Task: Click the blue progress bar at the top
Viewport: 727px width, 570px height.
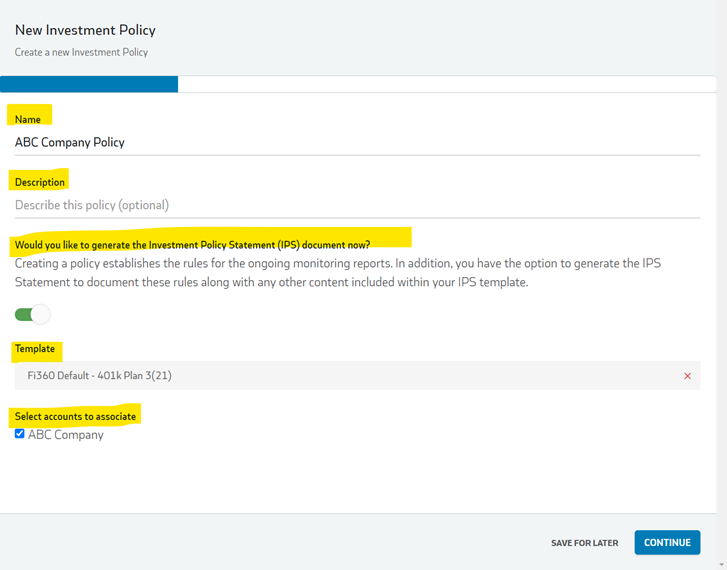Action: click(x=89, y=84)
